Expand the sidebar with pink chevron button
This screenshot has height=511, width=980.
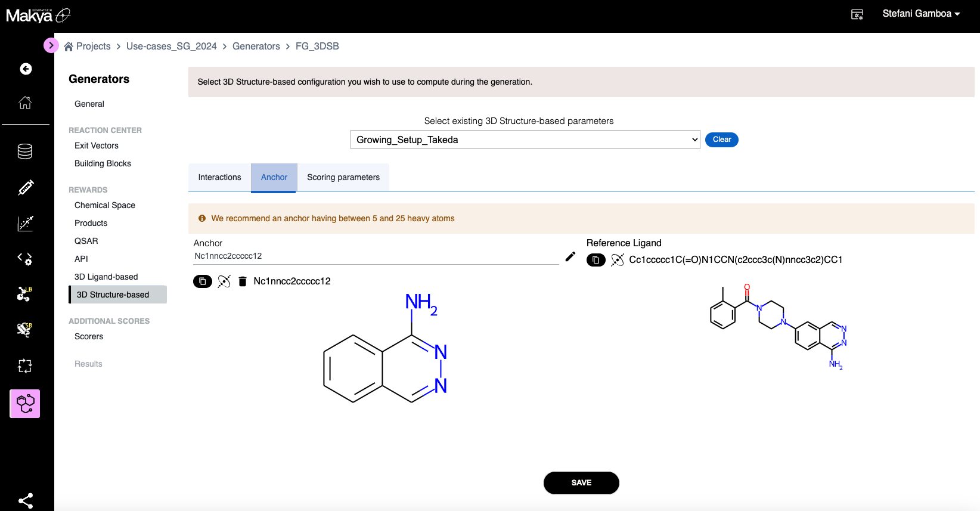(x=51, y=45)
